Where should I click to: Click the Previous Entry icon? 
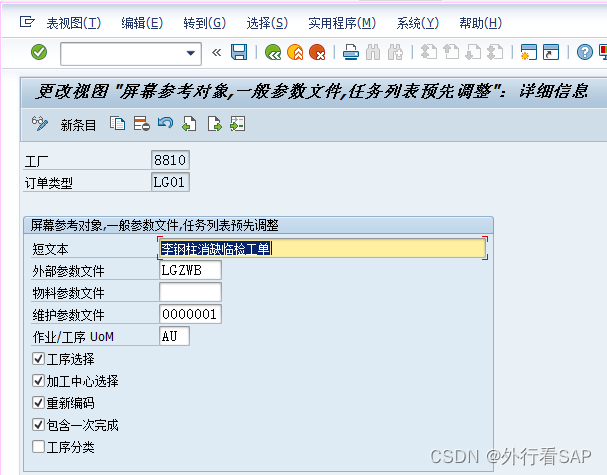point(189,124)
